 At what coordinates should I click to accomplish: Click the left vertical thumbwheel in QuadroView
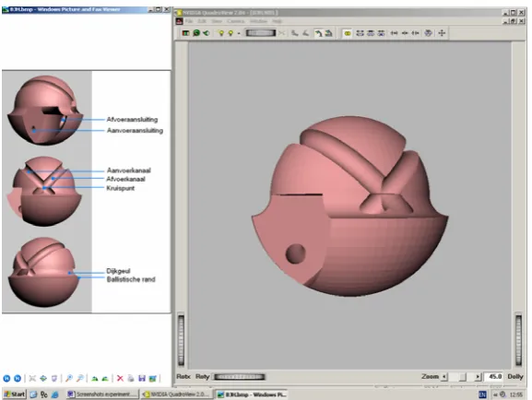tap(182, 340)
